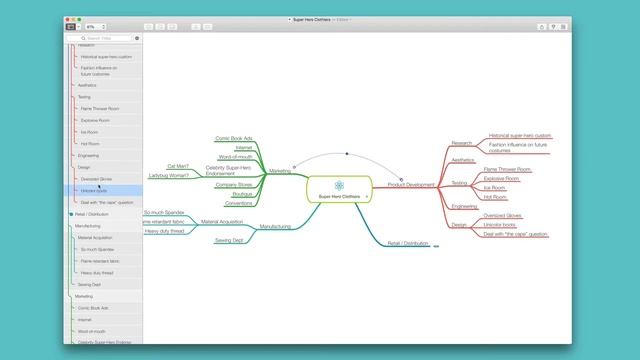Select the Oversized Gloves outline row

(104, 179)
